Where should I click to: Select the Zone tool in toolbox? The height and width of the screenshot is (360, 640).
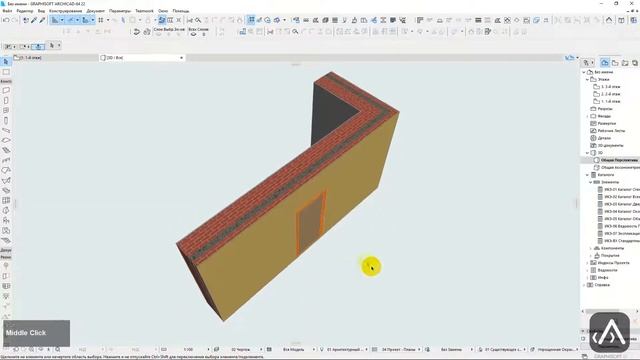6,231
